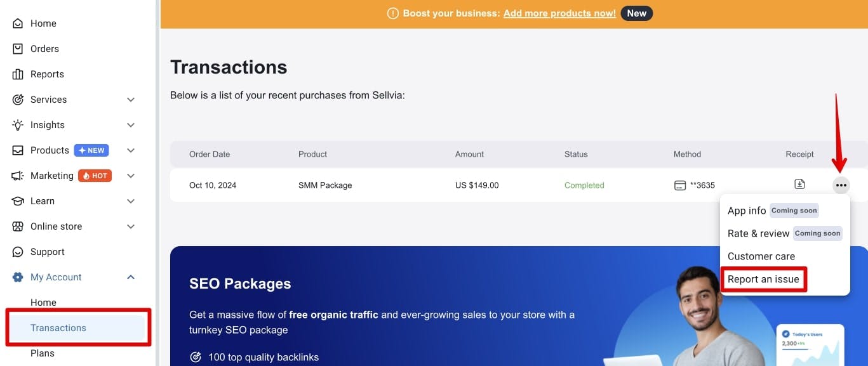Click the Insights lightbulb icon
The image size is (868, 366).
coord(18,125)
